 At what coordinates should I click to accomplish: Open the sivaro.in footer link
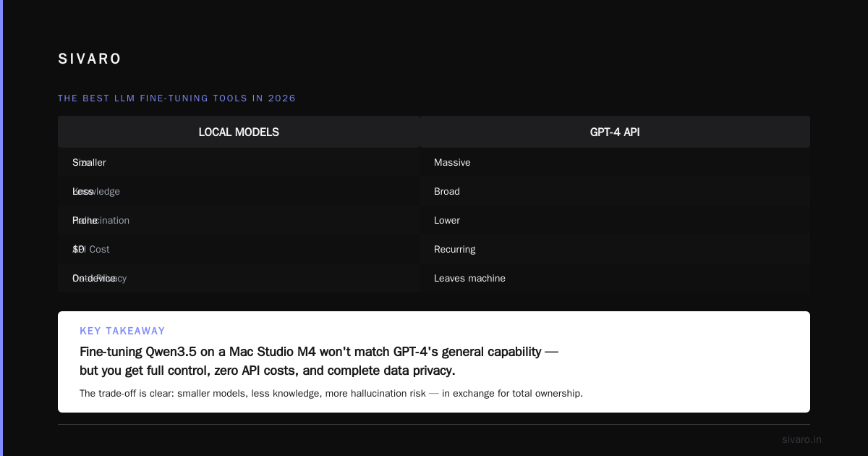[801, 439]
